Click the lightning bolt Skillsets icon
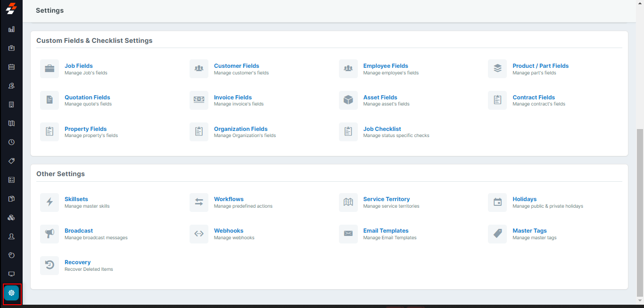Viewport: 644px width, 308px height. tap(50, 203)
